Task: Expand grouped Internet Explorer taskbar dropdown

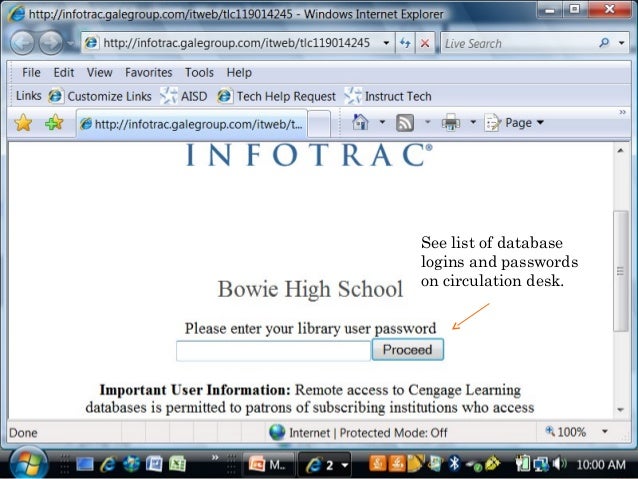Action: click(345, 465)
